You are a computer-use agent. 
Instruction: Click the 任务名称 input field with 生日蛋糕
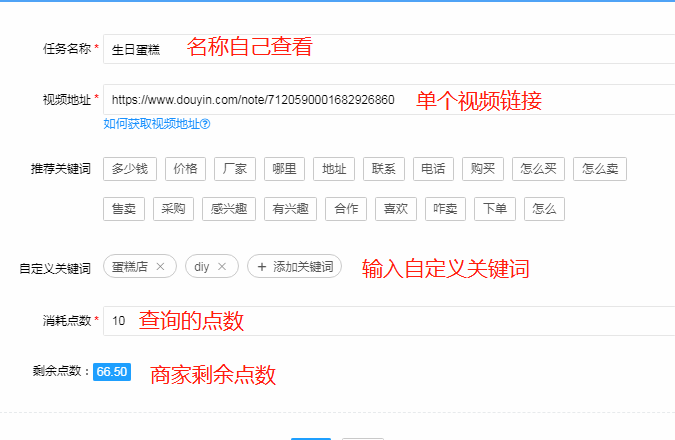(389, 49)
